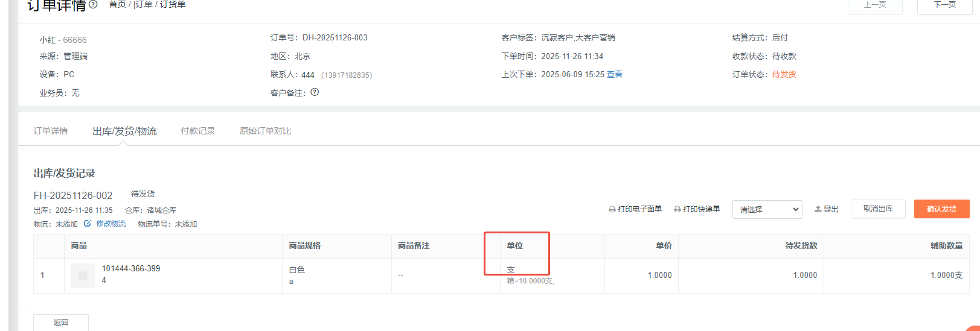Image resolution: width=980 pixels, height=331 pixels.
Task: Click order time 2025-11-26 11:34
Action: tap(572, 56)
